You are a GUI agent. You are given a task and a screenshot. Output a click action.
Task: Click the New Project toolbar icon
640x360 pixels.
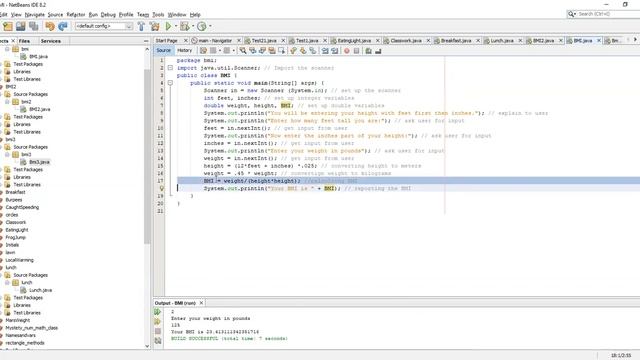tap(8, 26)
